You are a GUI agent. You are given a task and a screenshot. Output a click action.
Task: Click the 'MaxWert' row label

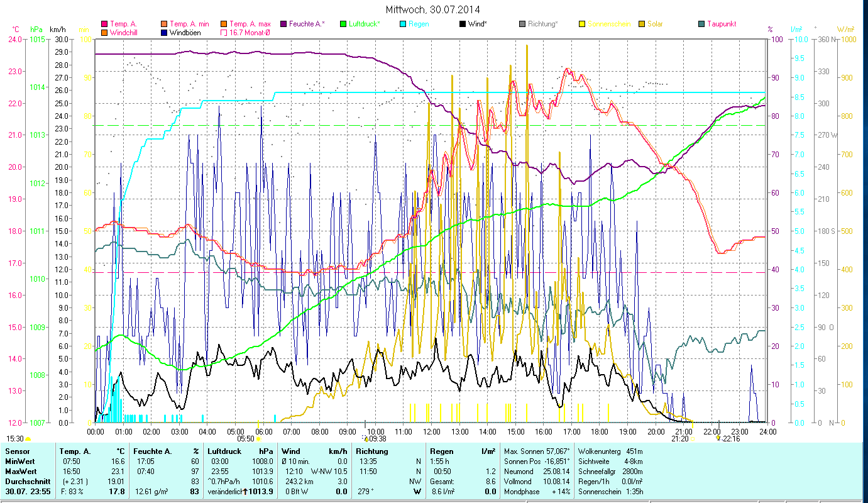[21, 472]
